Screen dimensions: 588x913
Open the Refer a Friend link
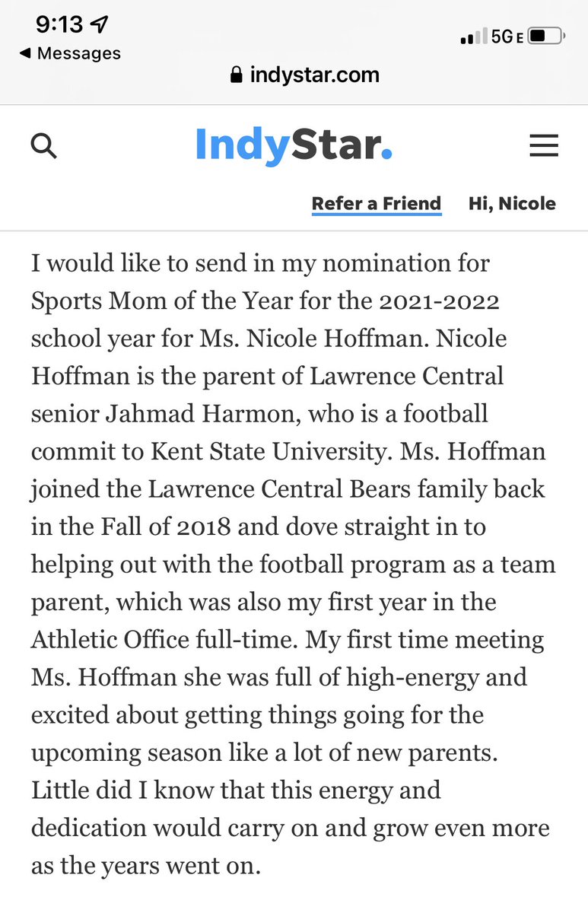coord(377,204)
